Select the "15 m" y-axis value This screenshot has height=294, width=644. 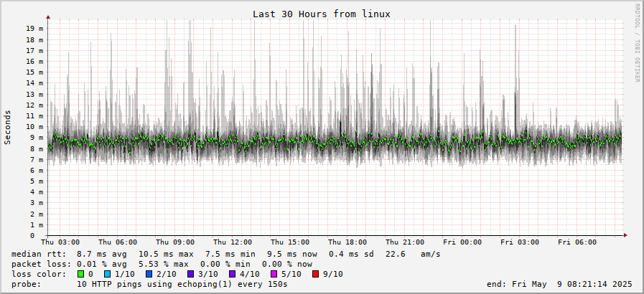click(x=34, y=72)
